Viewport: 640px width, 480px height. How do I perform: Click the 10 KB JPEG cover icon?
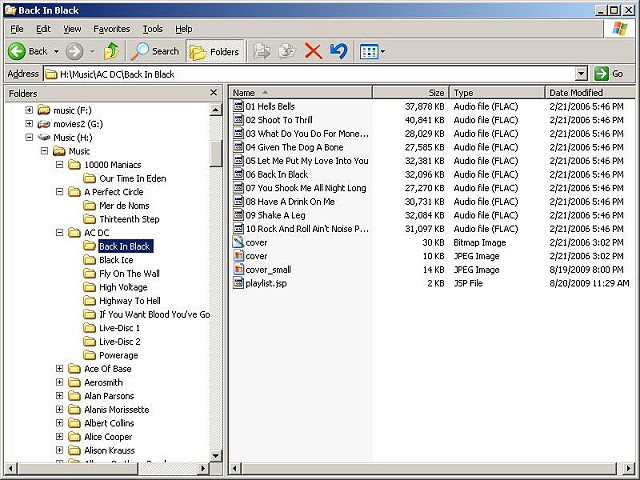tap(238, 256)
